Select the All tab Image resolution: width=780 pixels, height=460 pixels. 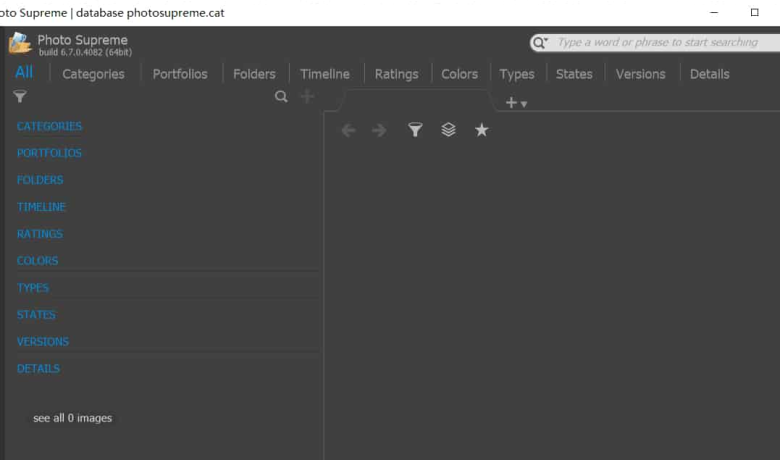[24, 73]
